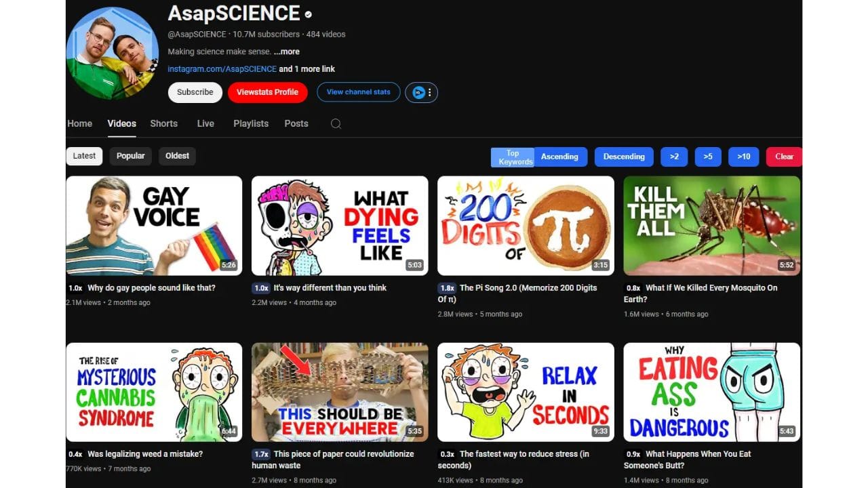This screenshot has height=488, width=868.
Task: Click the 0.9x multiplier badge
Action: 633,454
